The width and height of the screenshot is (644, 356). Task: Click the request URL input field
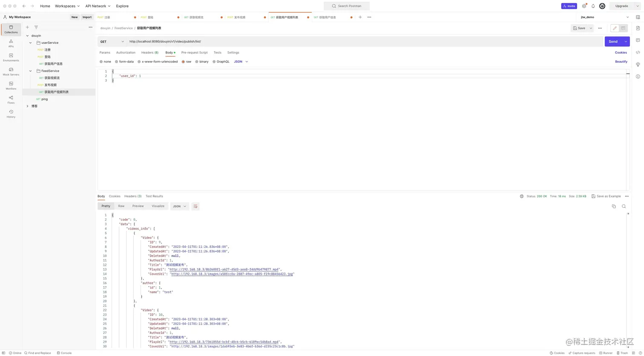tap(365, 41)
